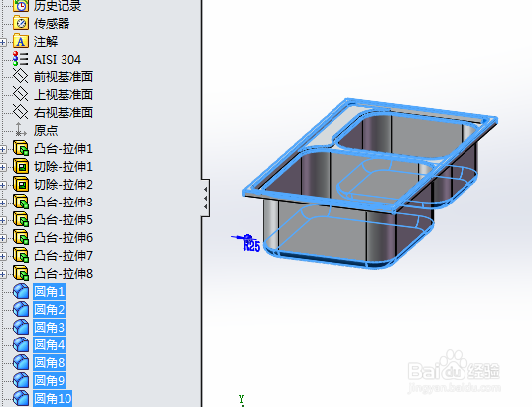This screenshot has width=532, height=407.
Task: Expand the 凸台-拉伸6 feature node
Action: [x=3, y=238]
